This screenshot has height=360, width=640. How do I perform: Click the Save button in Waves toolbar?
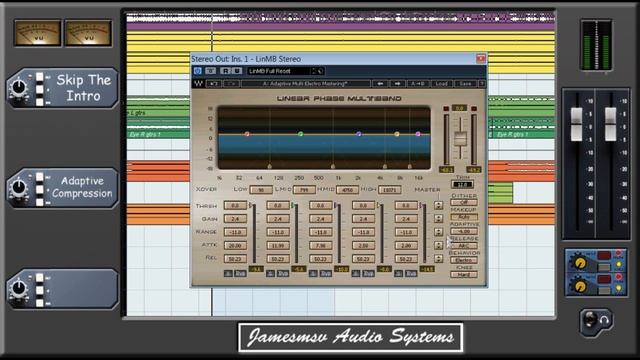point(465,84)
